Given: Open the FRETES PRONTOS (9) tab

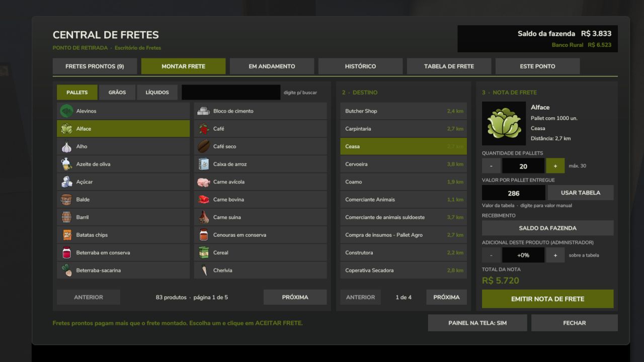Looking at the screenshot, I should [x=95, y=66].
